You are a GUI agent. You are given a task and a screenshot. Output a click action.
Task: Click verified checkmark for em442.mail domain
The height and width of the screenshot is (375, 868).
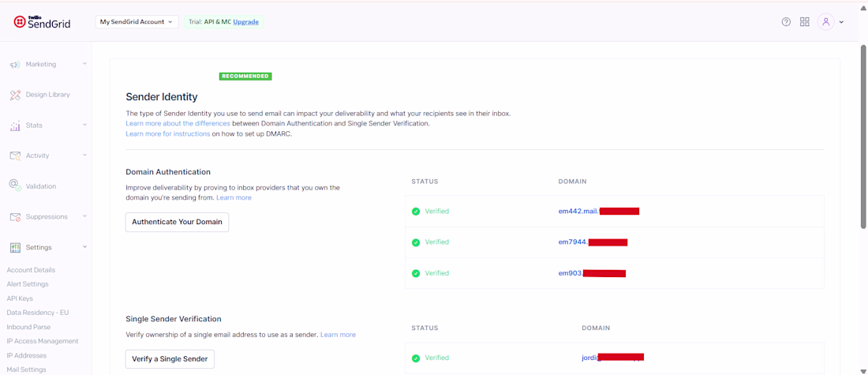click(x=416, y=211)
